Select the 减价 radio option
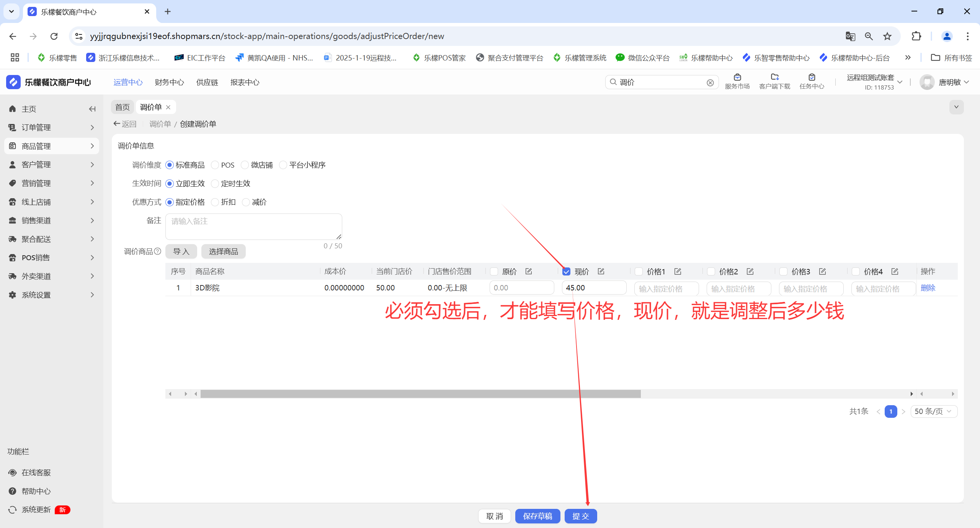This screenshot has height=528, width=980. click(246, 202)
